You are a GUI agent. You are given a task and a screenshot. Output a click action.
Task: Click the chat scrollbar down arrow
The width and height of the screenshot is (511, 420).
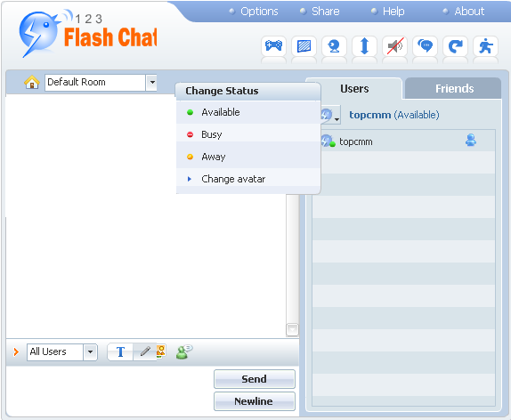point(292,329)
